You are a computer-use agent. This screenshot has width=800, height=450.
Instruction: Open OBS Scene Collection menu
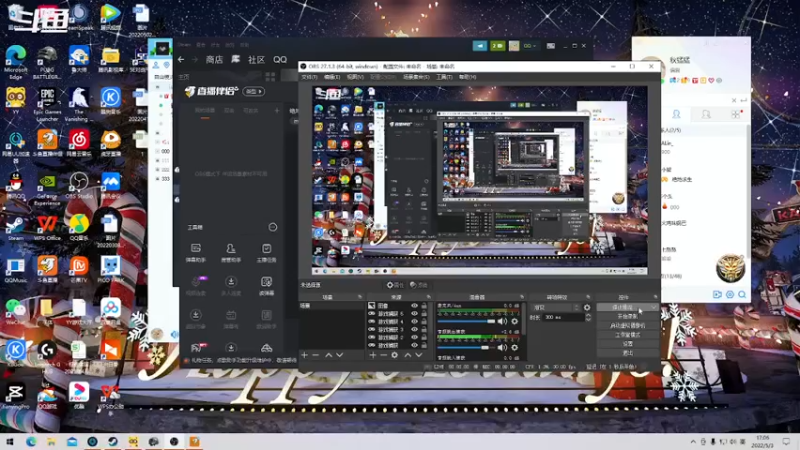tap(416, 77)
